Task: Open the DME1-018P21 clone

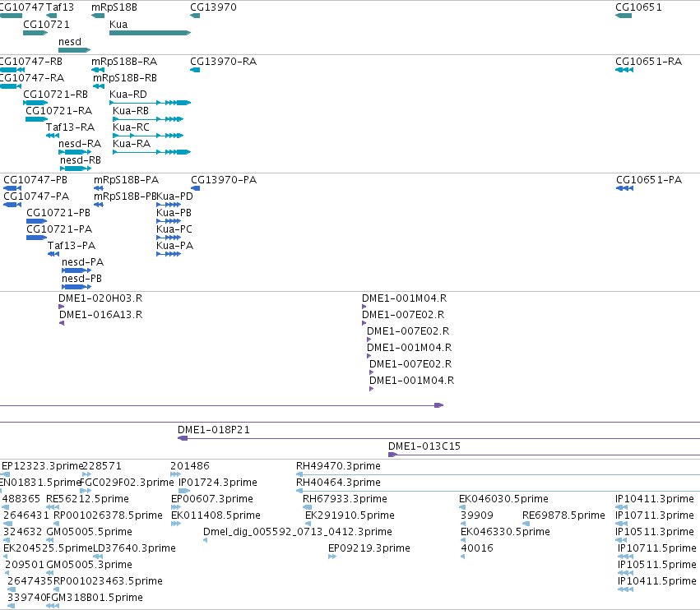Action: (214, 430)
